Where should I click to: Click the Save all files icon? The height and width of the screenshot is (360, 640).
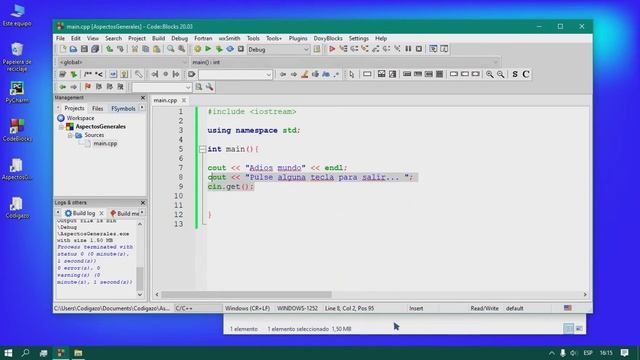point(95,49)
